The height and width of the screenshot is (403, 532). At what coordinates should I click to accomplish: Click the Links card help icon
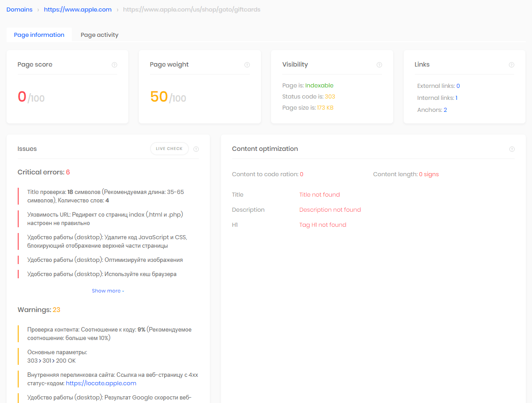pyautogui.click(x=512, y=65)
